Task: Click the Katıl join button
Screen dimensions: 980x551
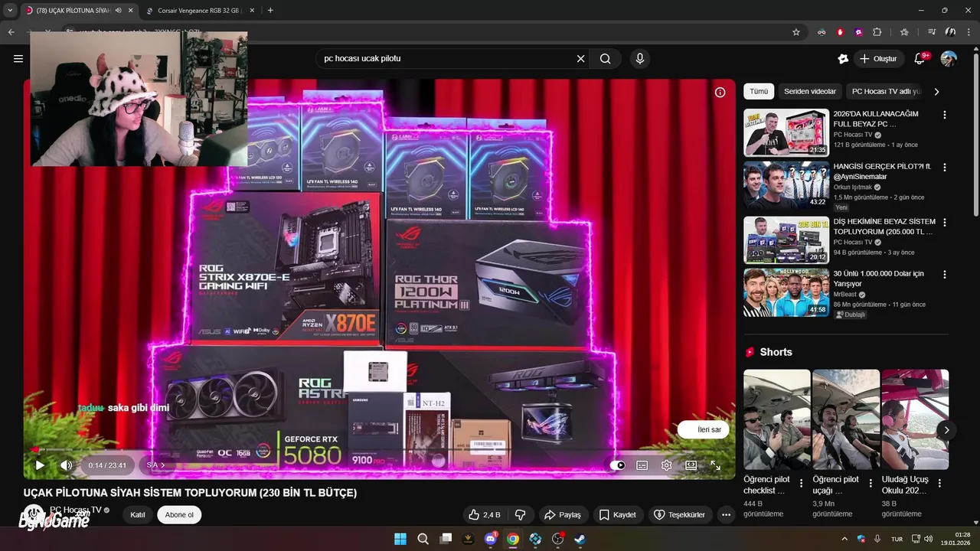Action: tap(138, 514)
